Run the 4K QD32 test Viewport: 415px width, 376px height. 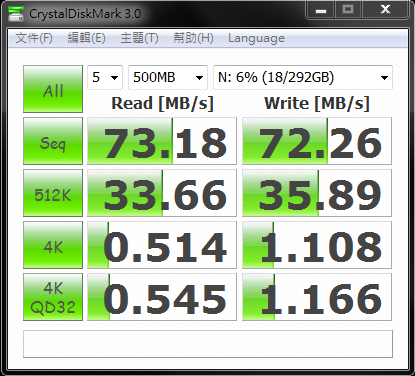pos(53,297)
